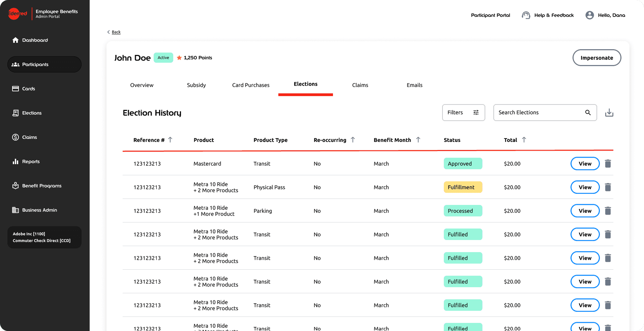Click the Product column header

click(204, 140)
